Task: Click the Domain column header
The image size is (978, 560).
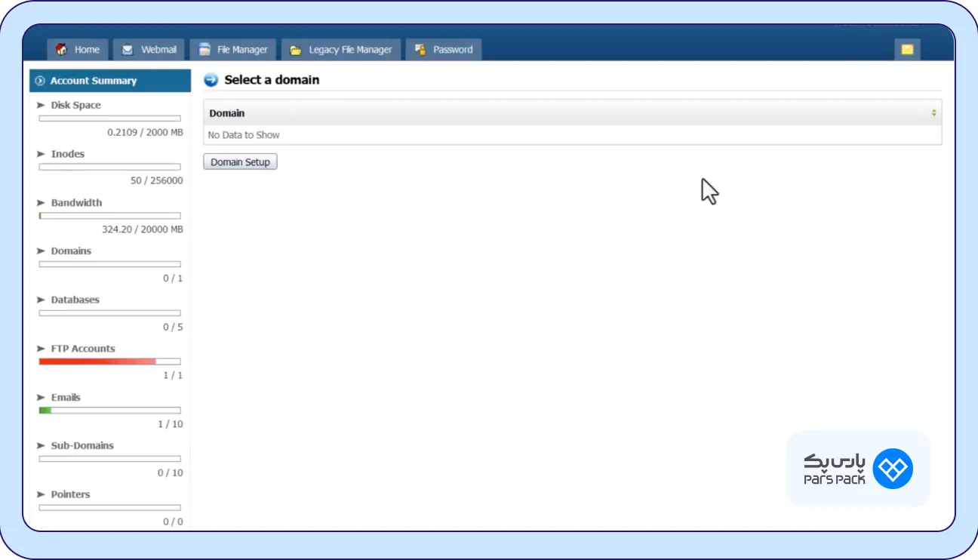Action: click(573, 113)
